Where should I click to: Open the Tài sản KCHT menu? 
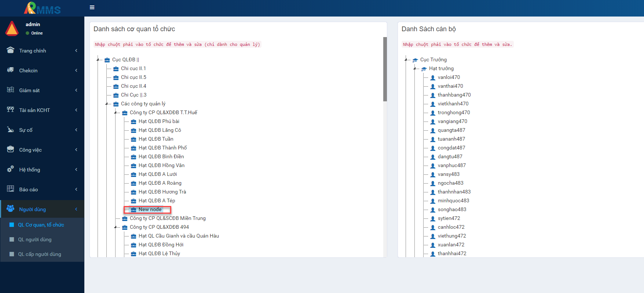click(x=42, y=110)
